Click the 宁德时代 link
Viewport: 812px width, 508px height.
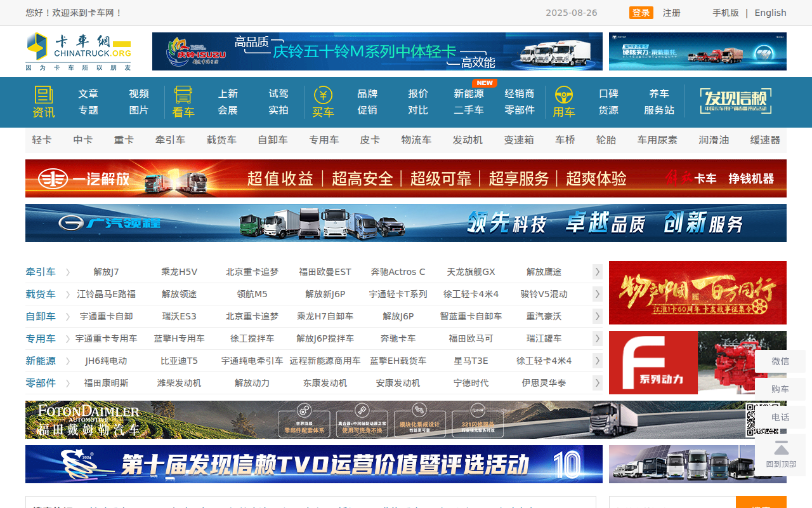click(471, 383)
